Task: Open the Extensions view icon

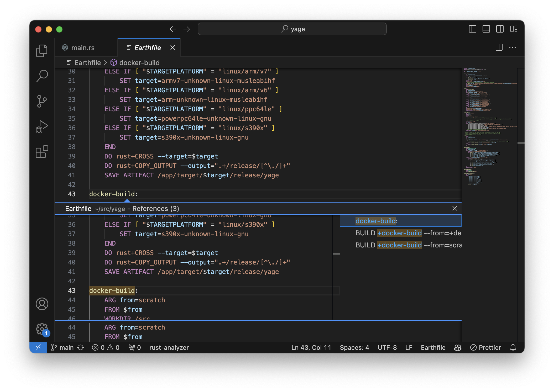Action: pyautogui.click(x=42, y=152)
